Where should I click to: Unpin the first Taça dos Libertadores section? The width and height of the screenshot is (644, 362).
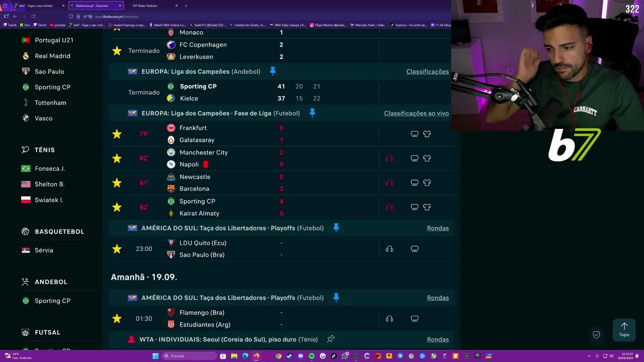click(x=336, y=228)
